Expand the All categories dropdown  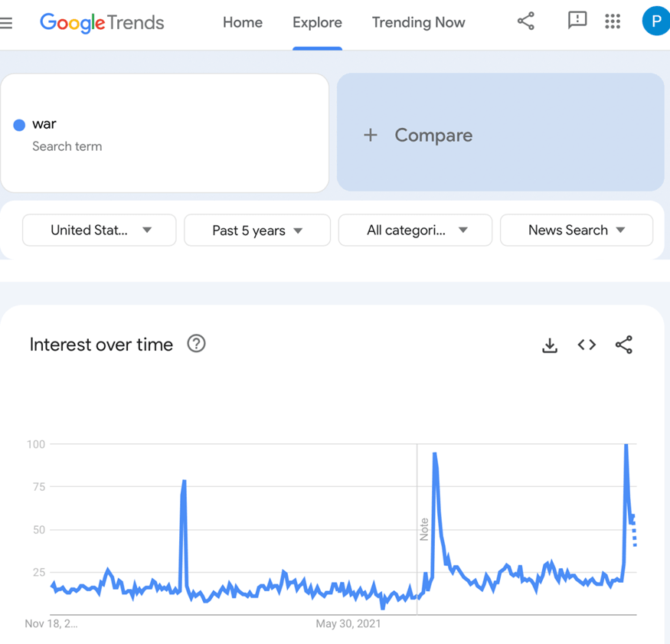click(x=415, y=230)
